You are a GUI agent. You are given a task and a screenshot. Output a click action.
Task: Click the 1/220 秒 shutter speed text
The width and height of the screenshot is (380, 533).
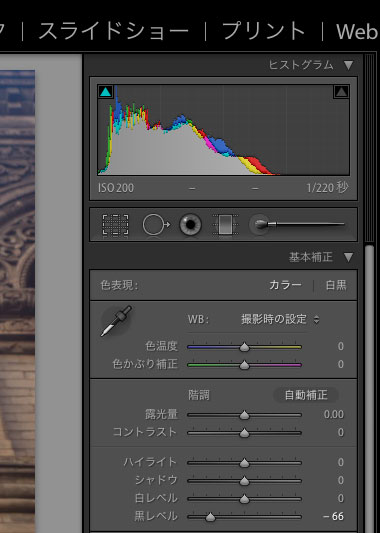327,188
